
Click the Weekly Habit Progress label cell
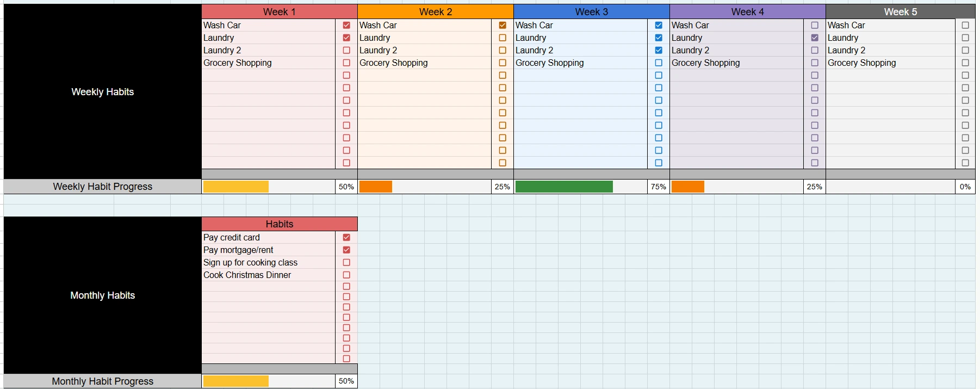[x=102, y=187]
